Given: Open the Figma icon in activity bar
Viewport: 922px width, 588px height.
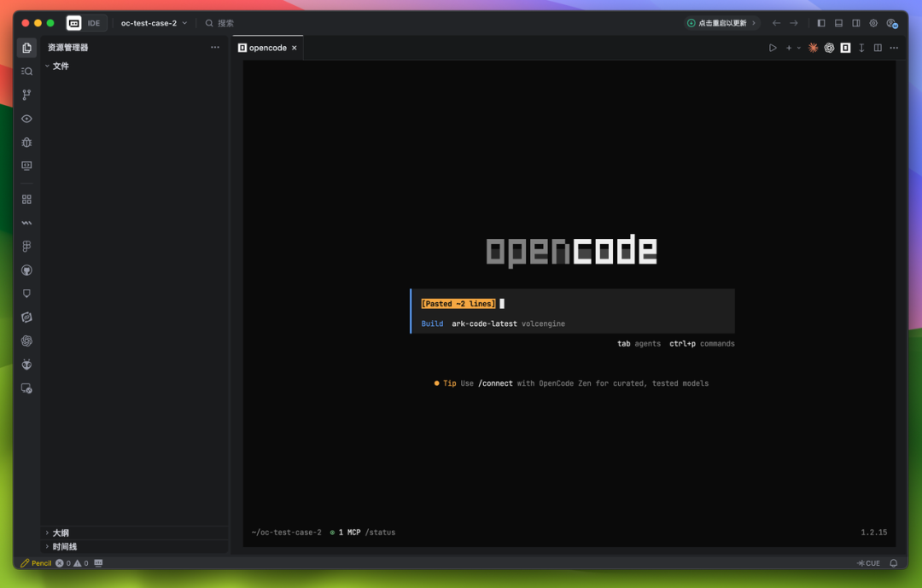Looking at the screenshot, I should click(26, 247).
